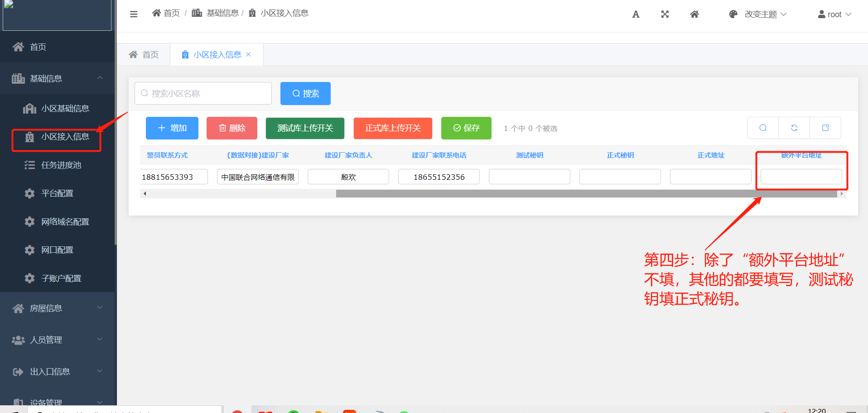Close the 小区接入信息 tab
Viewport: 868px width, 413px height.
point(248,54)
